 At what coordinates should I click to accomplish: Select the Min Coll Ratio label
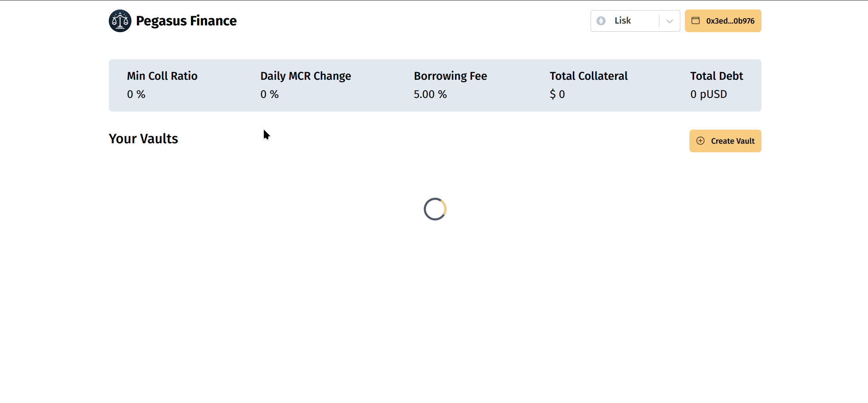pyautogui.click(x=162, y=76)
